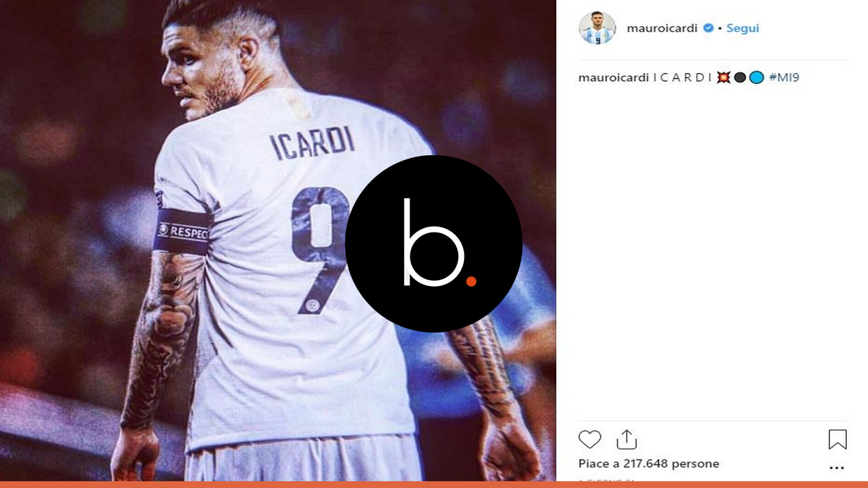The image size is (868, 488).
Task: View who liked: Piace a 217.648 persone
Action: (x=649, y=464)
